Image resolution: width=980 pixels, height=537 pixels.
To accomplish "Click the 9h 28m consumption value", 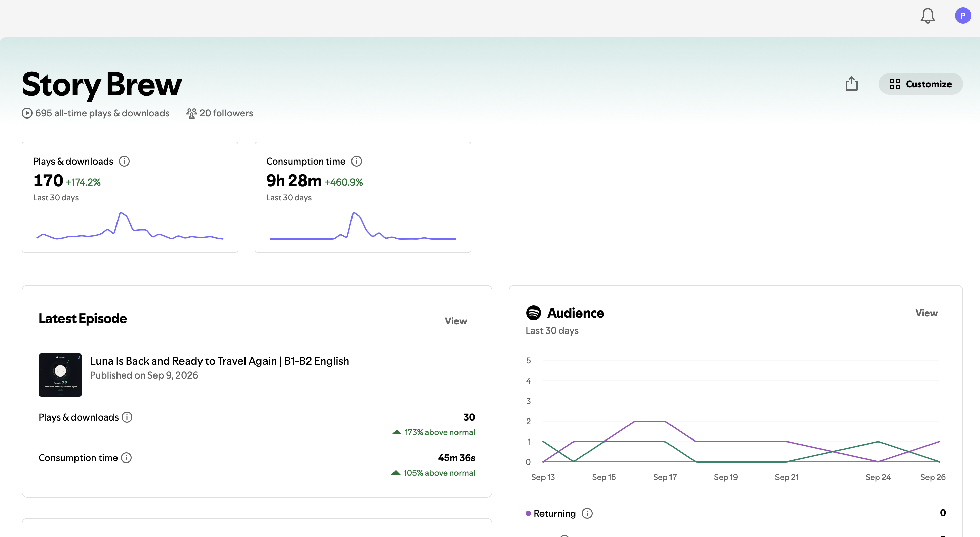I will pyautogui.click(x=294, y=181).
